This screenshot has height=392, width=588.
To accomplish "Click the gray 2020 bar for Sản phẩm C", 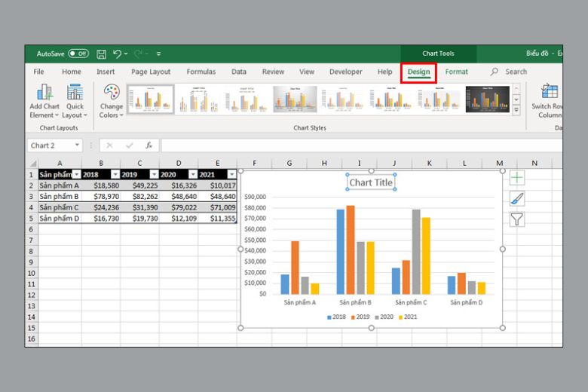I will click(x=416, y=252).
